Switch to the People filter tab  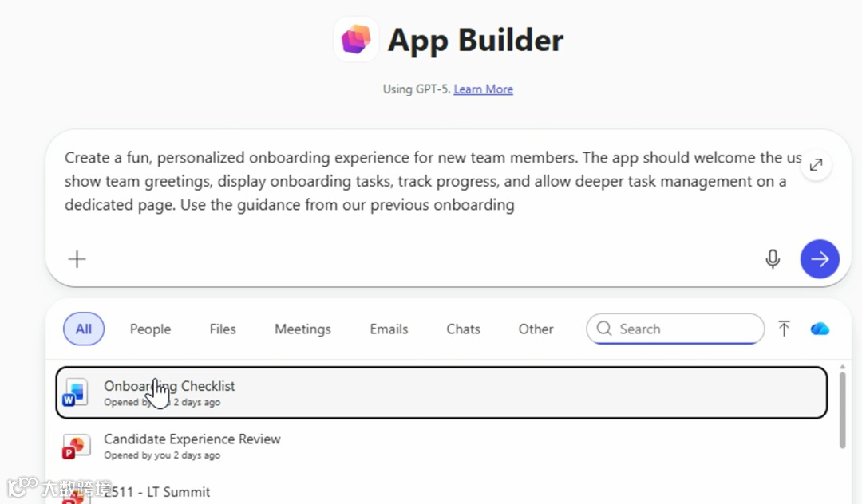150,329
